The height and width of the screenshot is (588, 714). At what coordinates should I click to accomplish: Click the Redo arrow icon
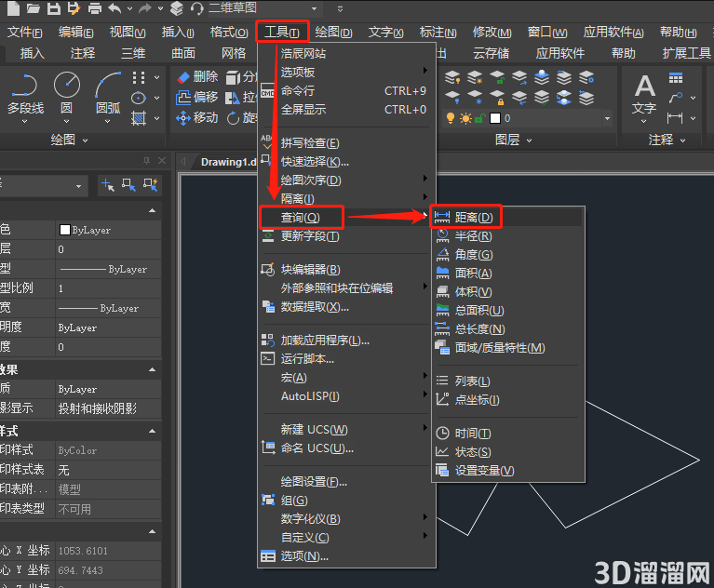coord(145,7)
